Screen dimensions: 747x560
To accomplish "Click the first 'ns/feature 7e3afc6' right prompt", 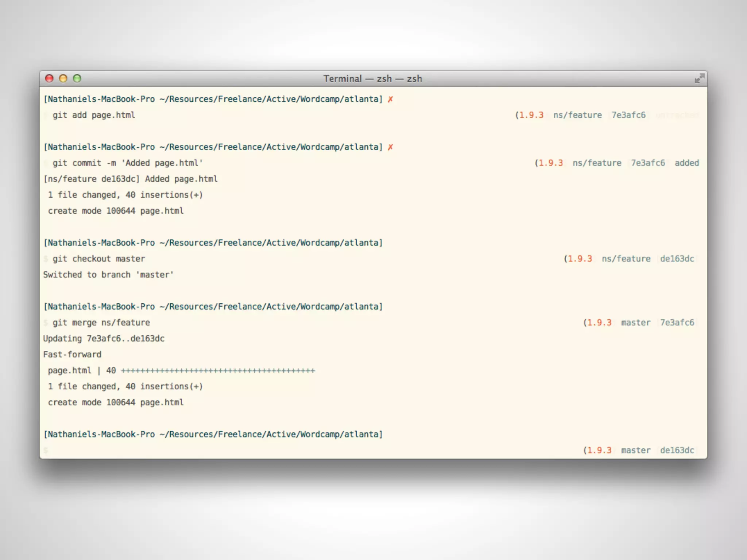I will click(x=599, y=115).
